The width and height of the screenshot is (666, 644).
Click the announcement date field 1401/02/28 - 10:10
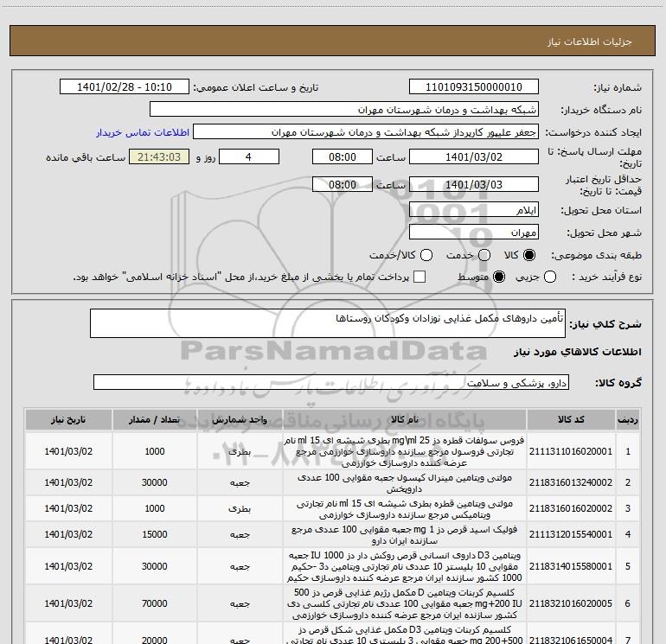(125, 87)
